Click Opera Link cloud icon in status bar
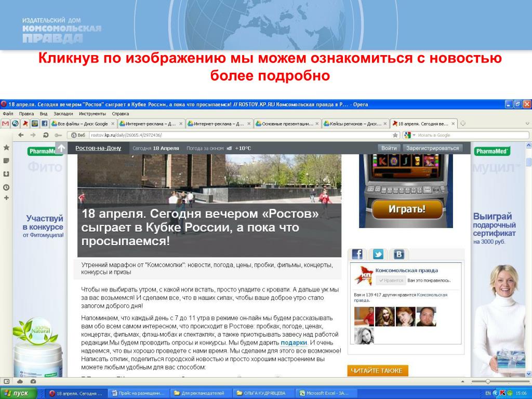Viewport: 532px width, 399px height. [x=20, y=381]
